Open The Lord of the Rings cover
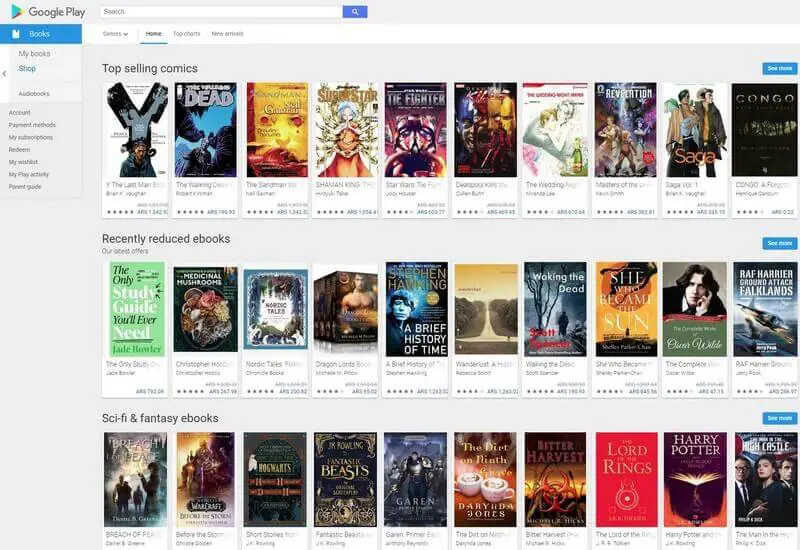The image size is (800, 550). point(627,480)
